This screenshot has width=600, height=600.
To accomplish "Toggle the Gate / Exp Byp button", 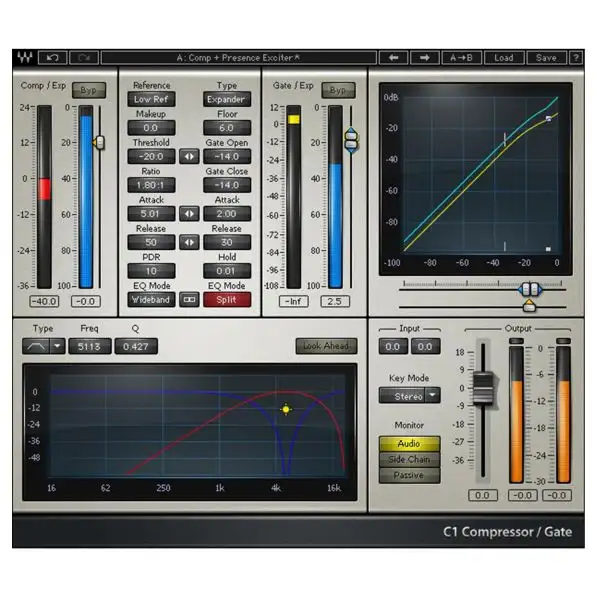I will tap(337, 91).
